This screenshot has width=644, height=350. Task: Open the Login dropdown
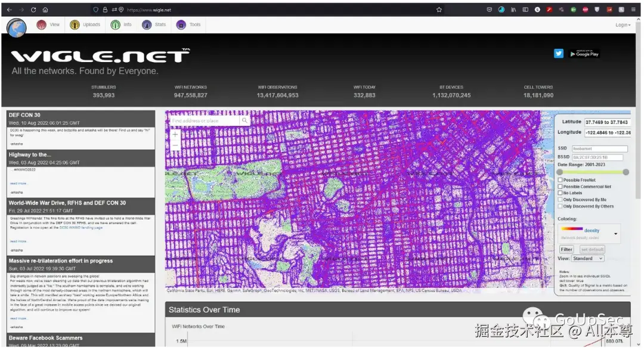[623, 25]
